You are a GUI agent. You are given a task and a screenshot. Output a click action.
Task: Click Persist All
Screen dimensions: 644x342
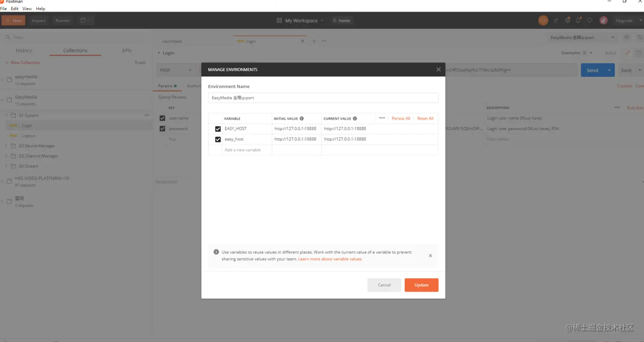401,118
